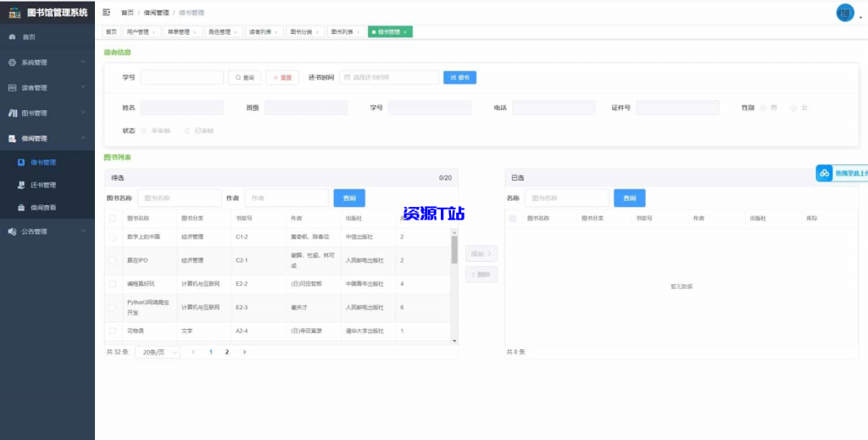Viewport: 868px width, 440px height.
Task: Select the 男 gender radio button
Action: tap(763, 108)
